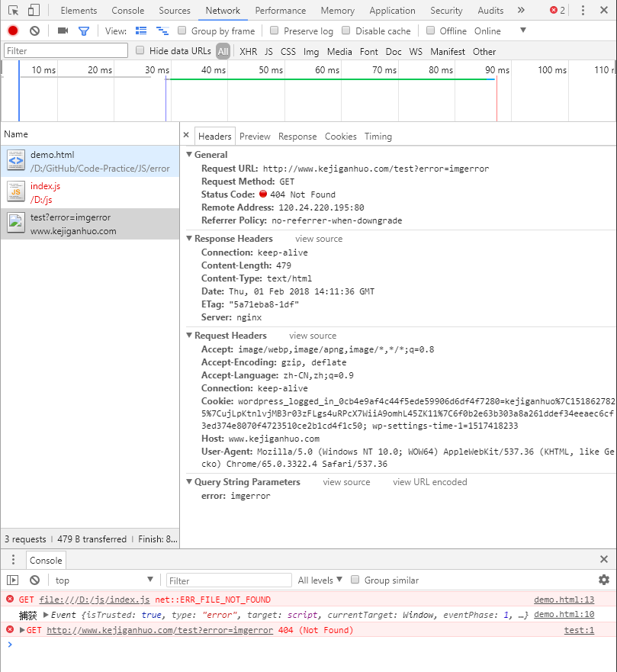Open the Timing tab of request details
The image size is (617, 672).
[x=378, y=137]
